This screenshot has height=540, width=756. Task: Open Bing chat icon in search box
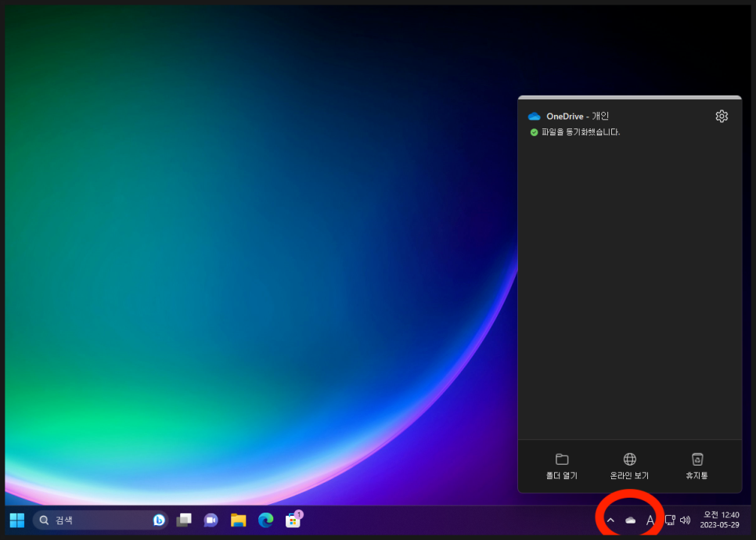click(x=159, y=520)
